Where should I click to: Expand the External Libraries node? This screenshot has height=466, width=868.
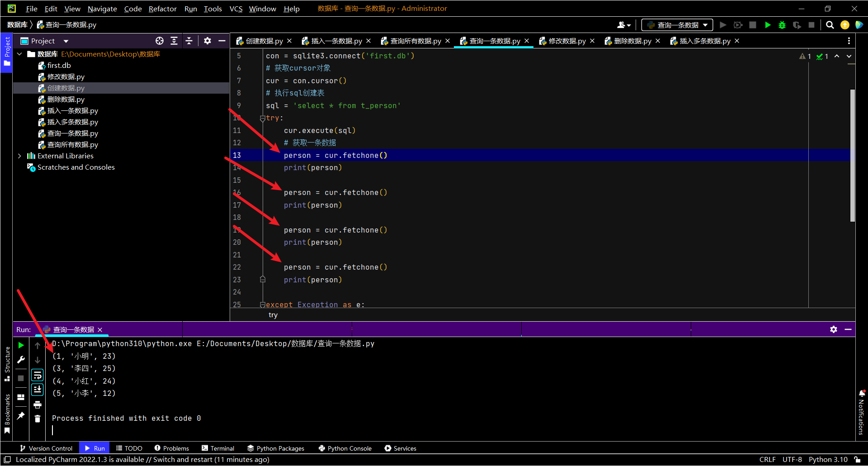(19, 156)
